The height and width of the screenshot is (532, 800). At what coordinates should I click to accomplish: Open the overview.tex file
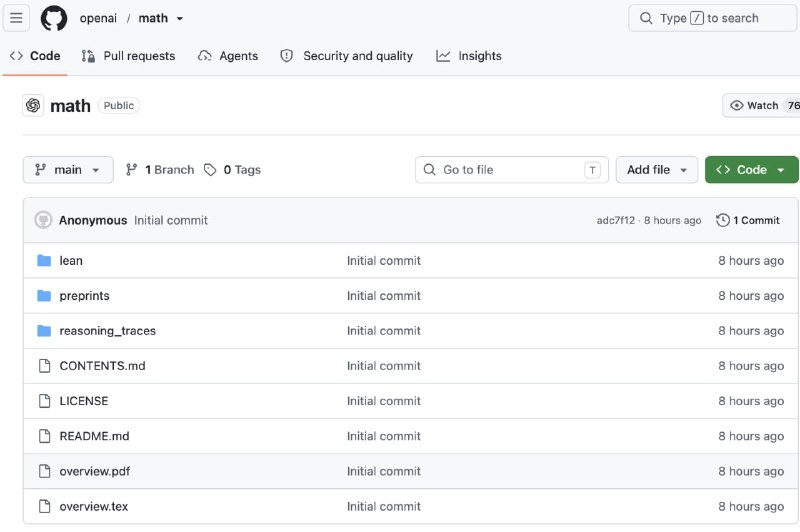pyautogui.click(x=94, y=506)
